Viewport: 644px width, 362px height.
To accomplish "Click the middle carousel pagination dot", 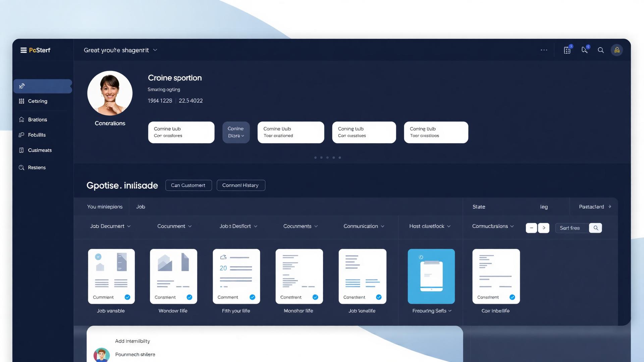I will (327, 158).
